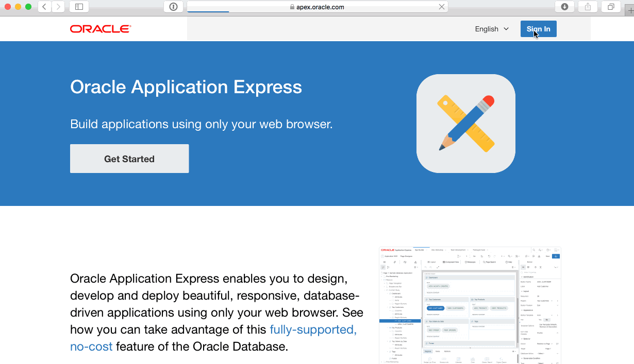Screen dimensions: 634x364
Task: Open the English language dropdown
Action: pos(491,29)
